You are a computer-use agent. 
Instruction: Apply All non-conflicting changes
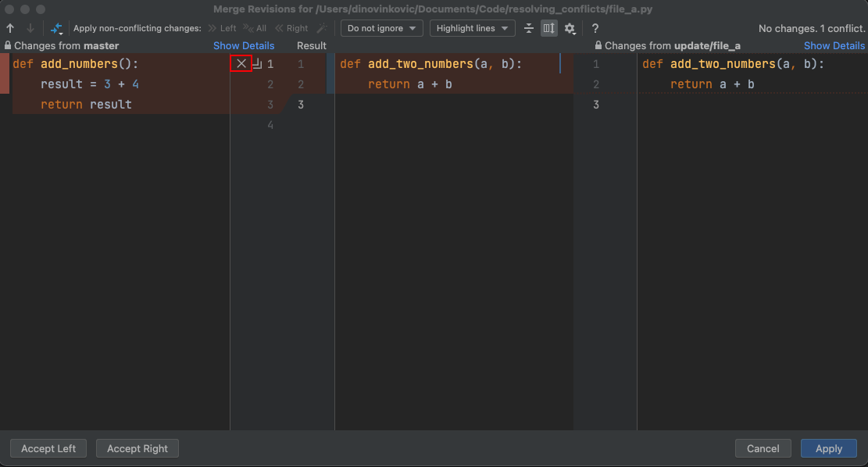[x=256, y=28]
